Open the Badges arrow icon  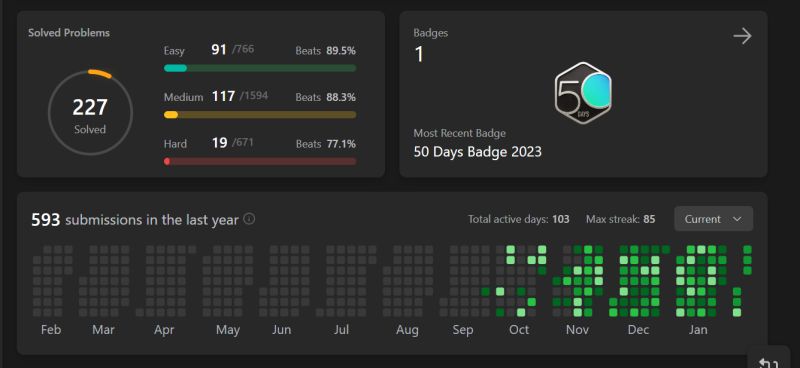(742, 36)
